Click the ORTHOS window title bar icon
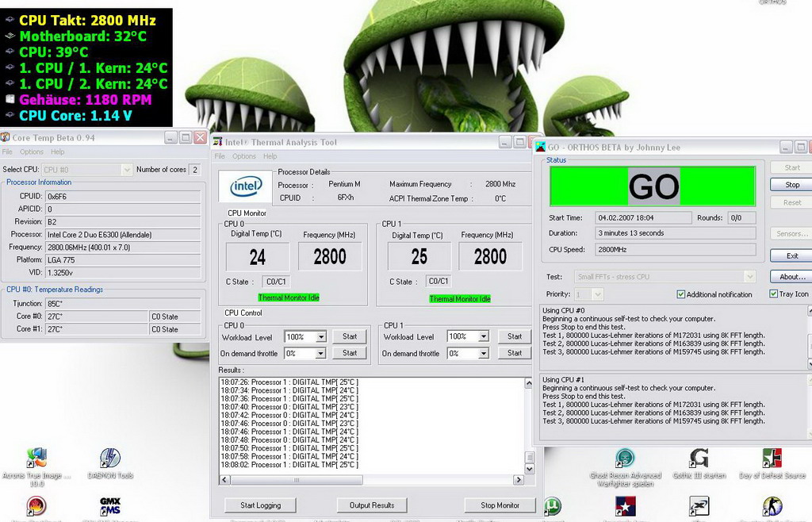Viewport: 812px width, 522px height. click(541, 147)
